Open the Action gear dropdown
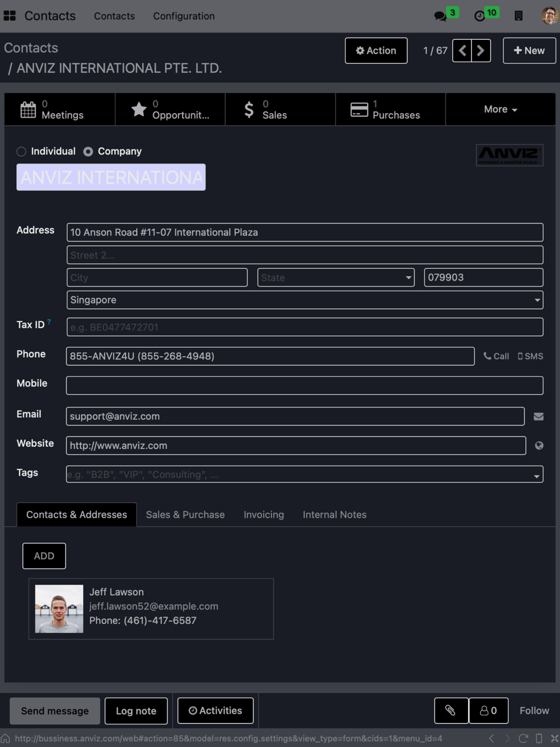The height and width of the screenshot is (747, 560). (376, 50)
